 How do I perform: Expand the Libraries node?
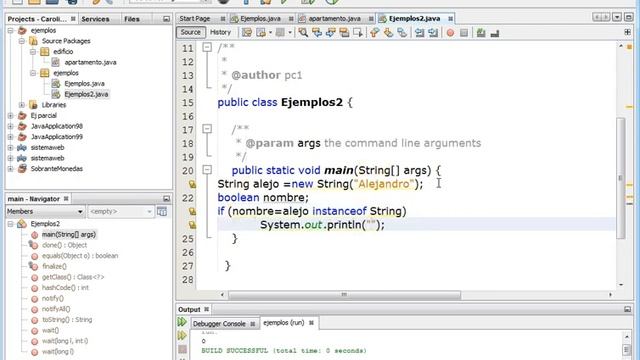pos(22,105)
